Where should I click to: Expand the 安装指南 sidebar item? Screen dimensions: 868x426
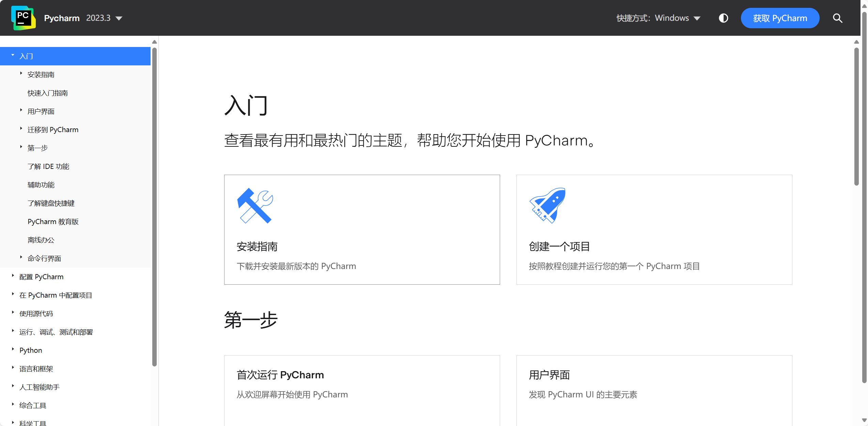coord(21,74)
